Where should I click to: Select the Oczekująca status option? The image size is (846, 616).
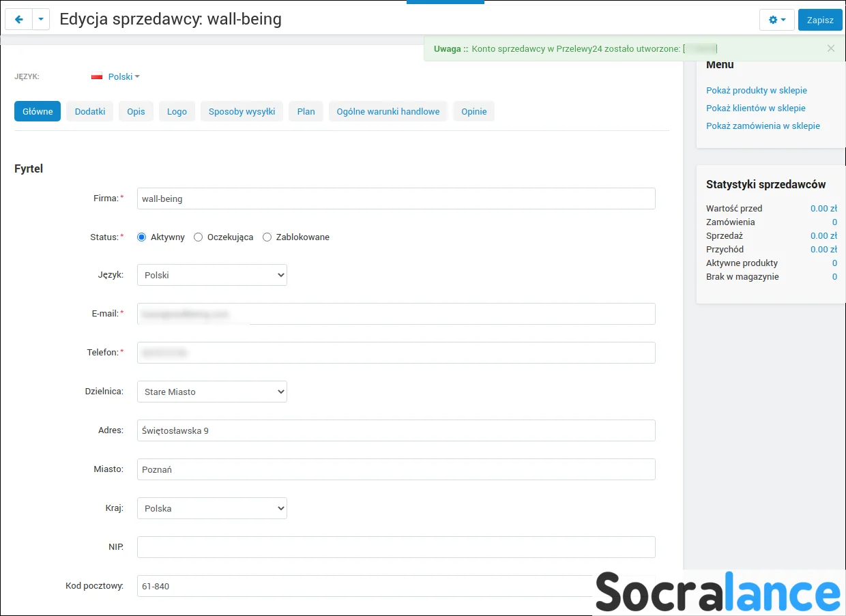pyautogui.click(x=199, y=237)
